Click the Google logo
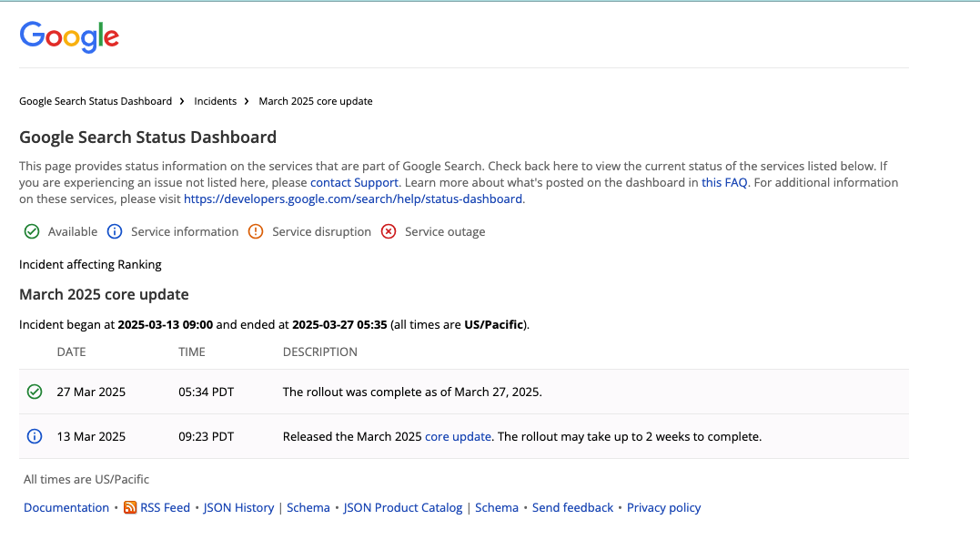The width and height of the screenshot is (980, 540). [69, 36]
